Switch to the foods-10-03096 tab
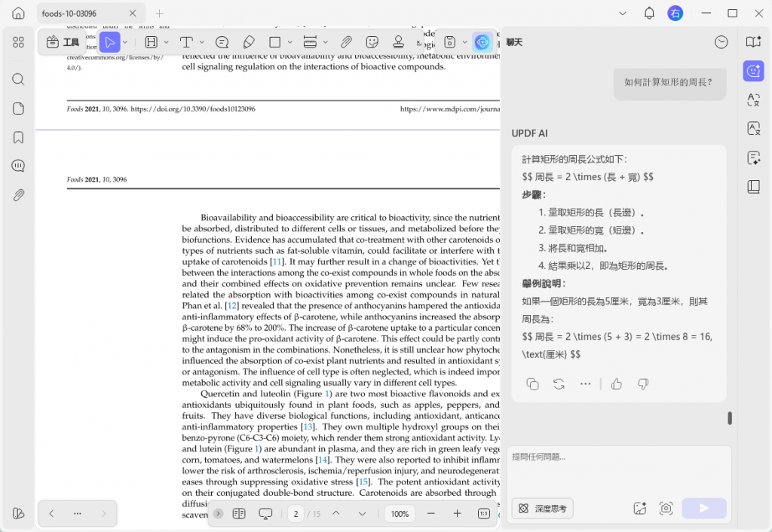 click(69, 14)
